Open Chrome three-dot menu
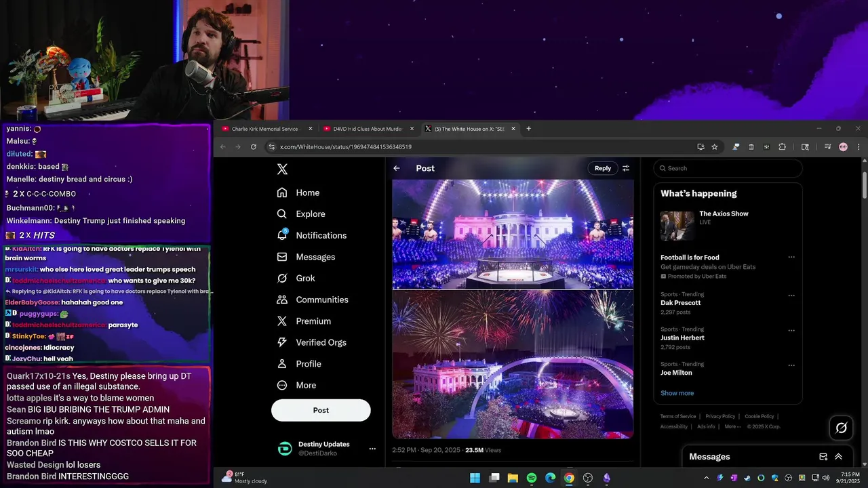 click(859, 146)
